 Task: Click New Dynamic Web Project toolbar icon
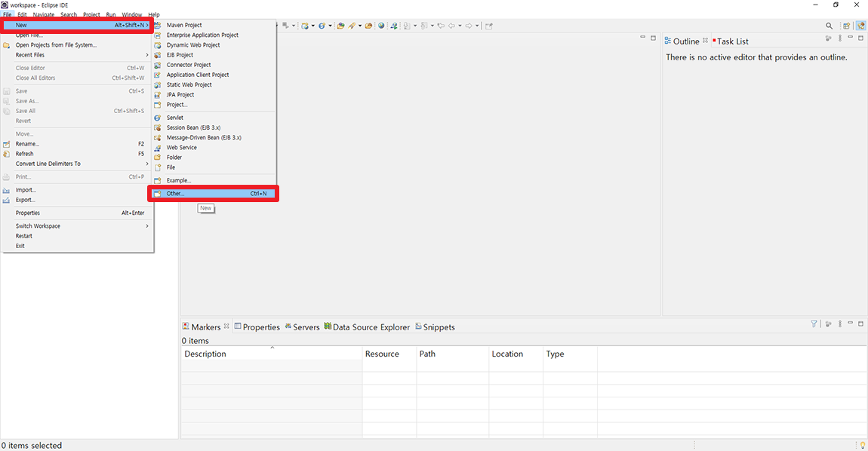click(x=304, y=26)
